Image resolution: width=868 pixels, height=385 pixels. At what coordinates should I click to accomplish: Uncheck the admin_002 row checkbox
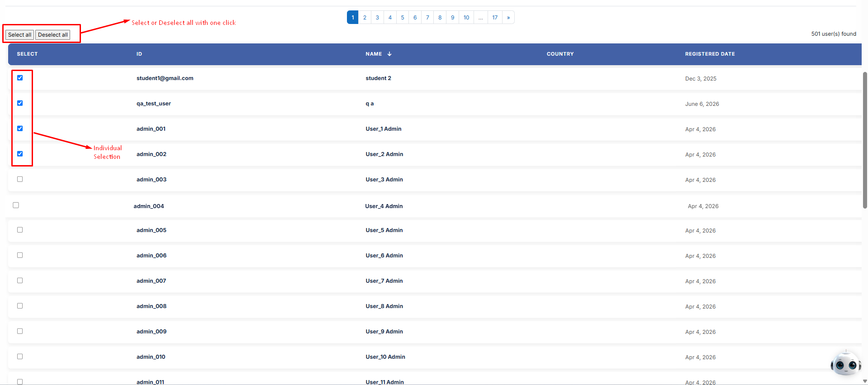click(20, 154)
